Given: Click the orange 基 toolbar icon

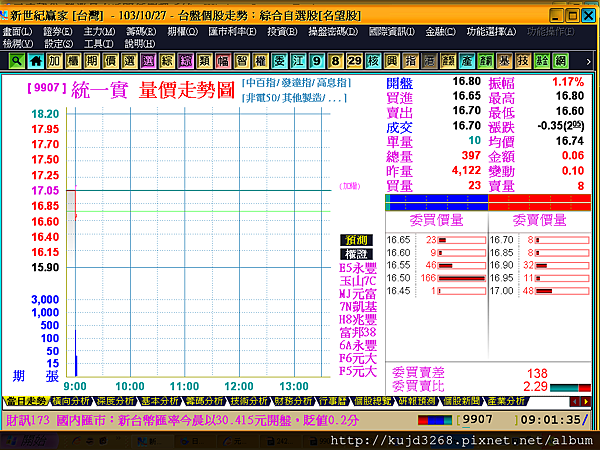Looking at the screenshot, I should [x=504, y=61].
